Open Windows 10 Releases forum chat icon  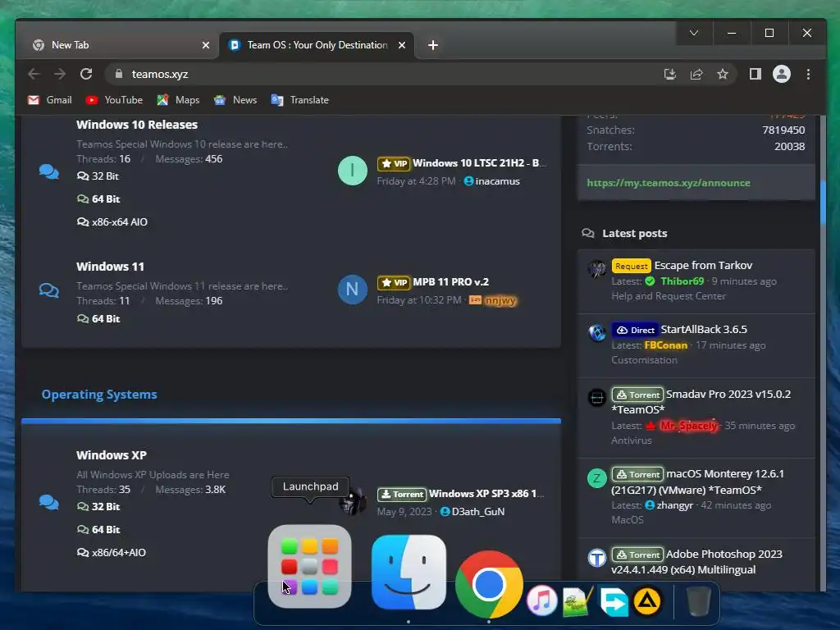[x=48, y=171]
